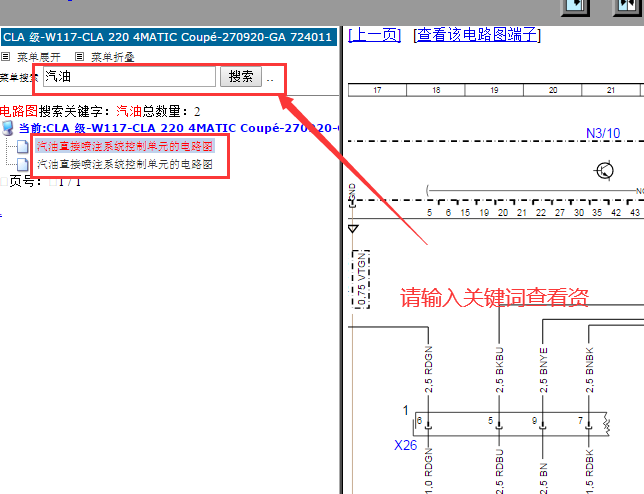Click the 2,5 RDGN wire label

pyautogui.click(x=428, y=369)
